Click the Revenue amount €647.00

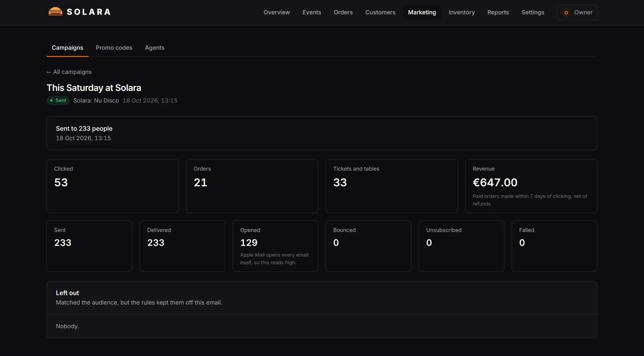pos(495,182)
